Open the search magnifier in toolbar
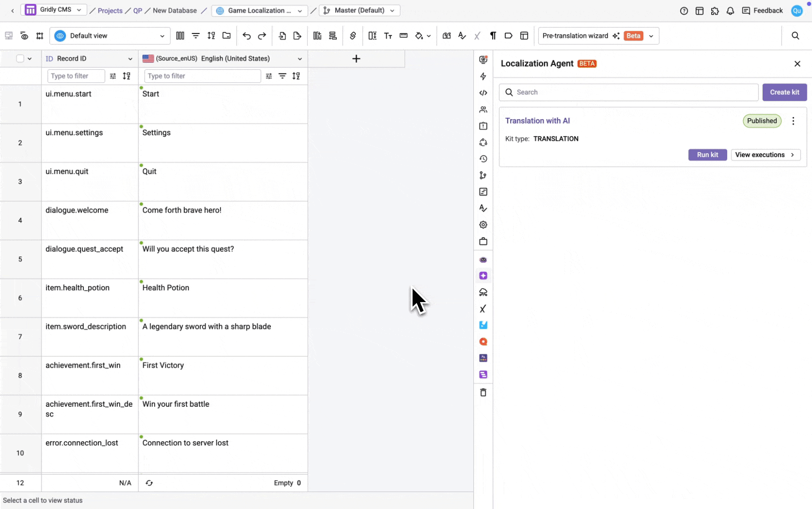Viewport: 812px width, 509px height. pyautogui.click(x=795, y=36)
